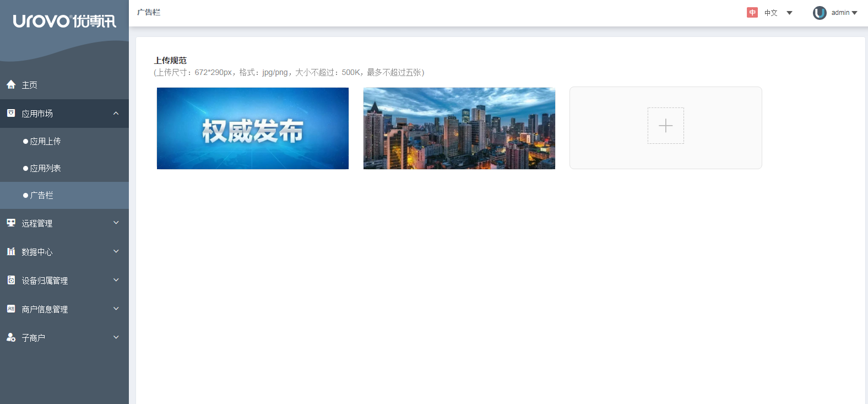Click the empty image upload card
Image resolution: width=868 pixels, height=404 pixels.
[x=666, y=128]
